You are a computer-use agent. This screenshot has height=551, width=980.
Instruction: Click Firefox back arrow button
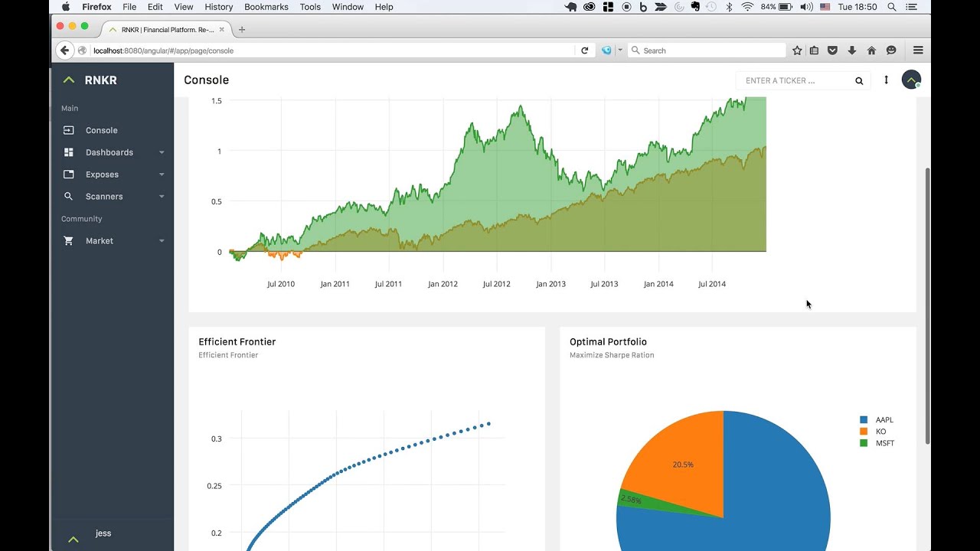point(65,51)
